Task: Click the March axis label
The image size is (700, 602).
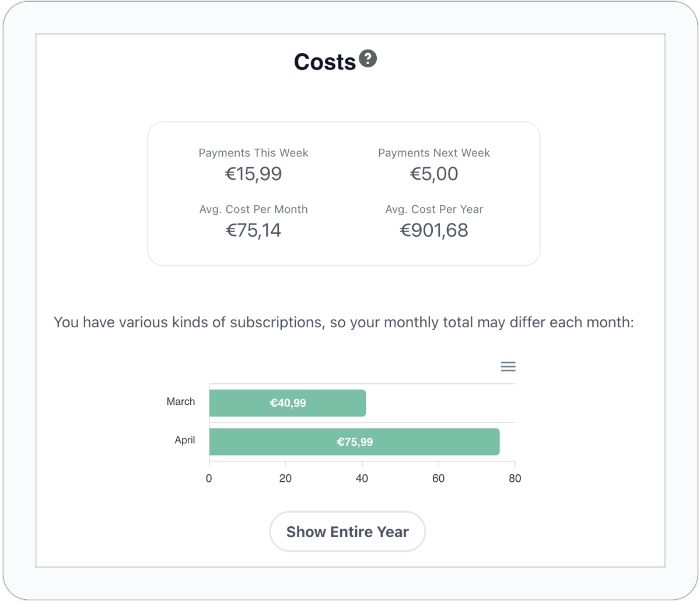Action: pyautogui.click(x=181, y=401)
